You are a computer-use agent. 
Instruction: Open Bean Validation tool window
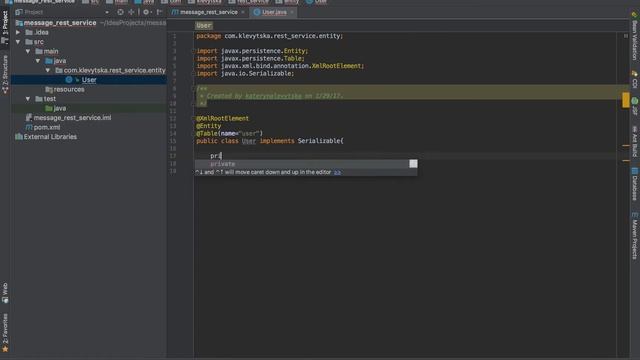[x=635, y=37]
